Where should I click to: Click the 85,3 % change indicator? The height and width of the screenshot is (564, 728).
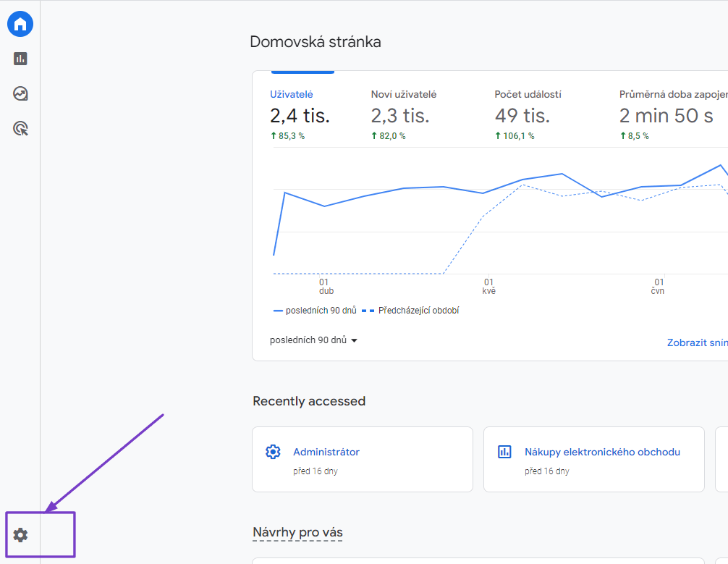click(287, 136)
